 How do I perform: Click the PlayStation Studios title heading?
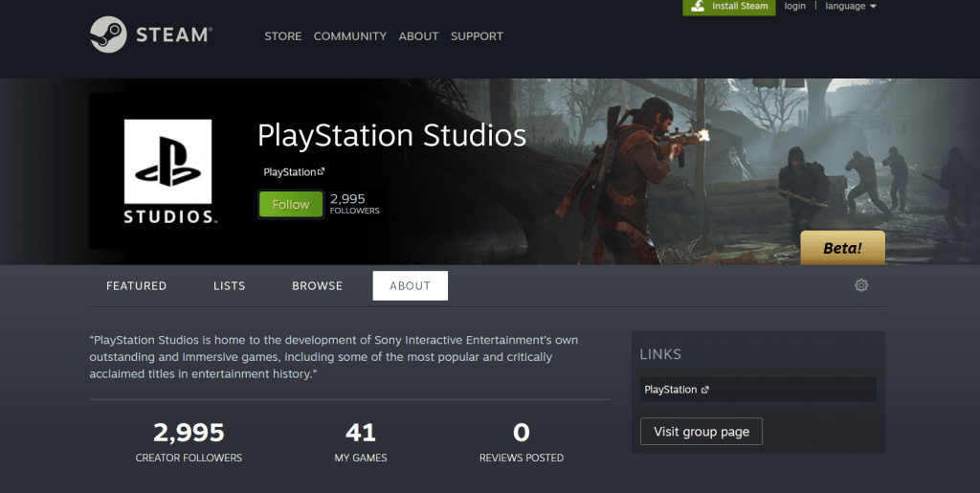tap(391, 136)
